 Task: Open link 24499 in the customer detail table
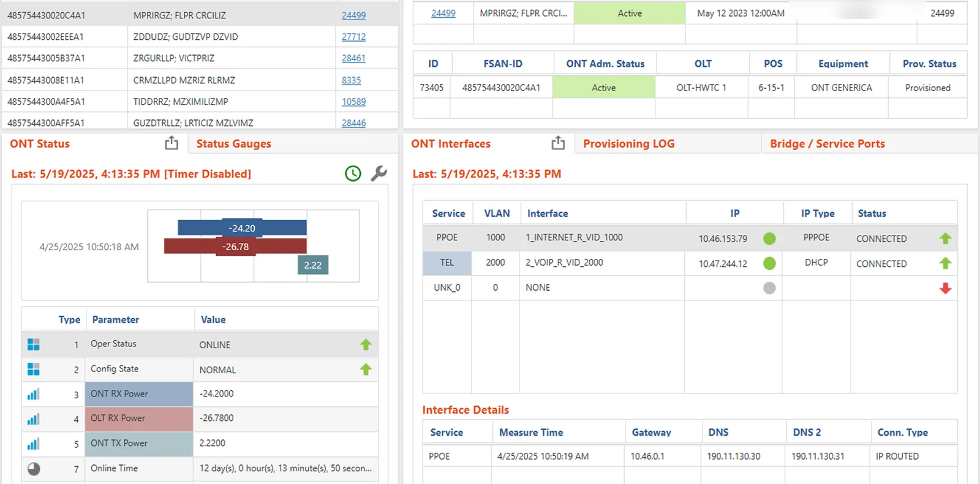pos(443,13)
